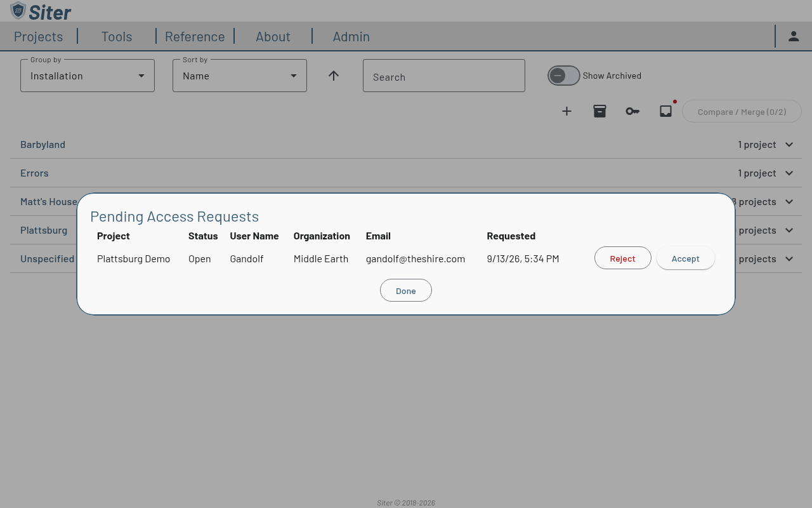812x508 pixels.
Task: Accept Gandolf's access request
Action: [686, 258]
